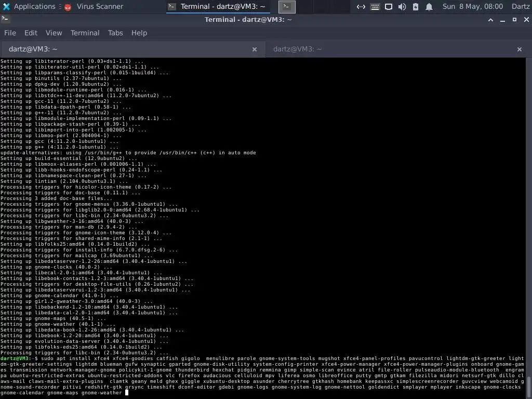Open the Help menu
Image resolution: width=532 pixels, height=399 pixels.
click(x=139, y=33)
